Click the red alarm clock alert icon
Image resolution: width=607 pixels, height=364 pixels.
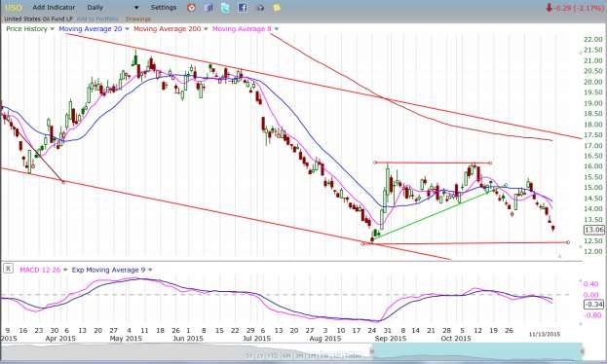[191, 8]
